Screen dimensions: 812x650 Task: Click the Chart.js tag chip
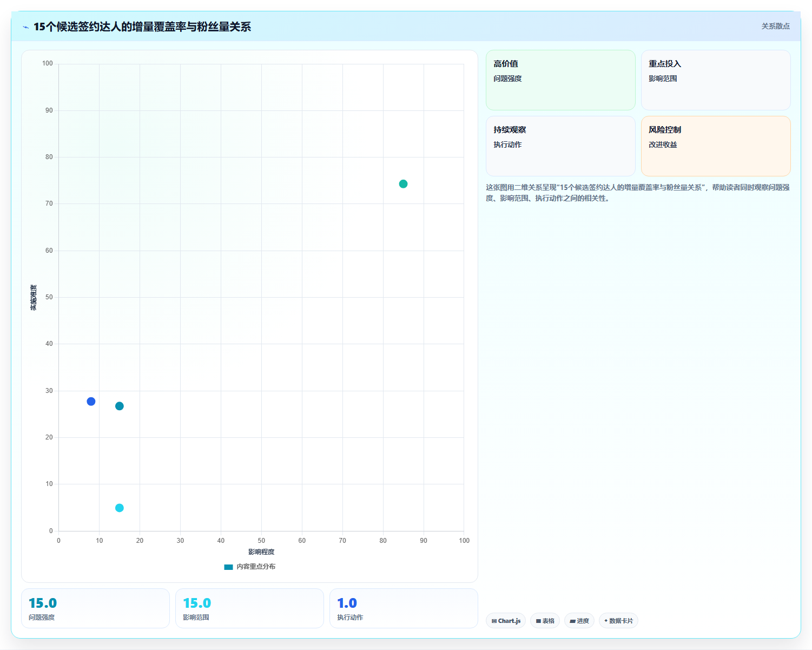506,621
